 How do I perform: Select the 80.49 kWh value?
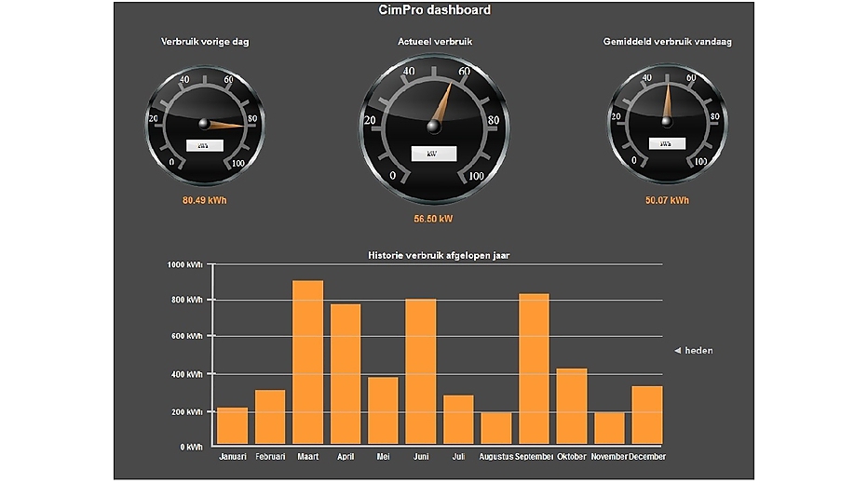pyautogui.click(x=205, y=200)
